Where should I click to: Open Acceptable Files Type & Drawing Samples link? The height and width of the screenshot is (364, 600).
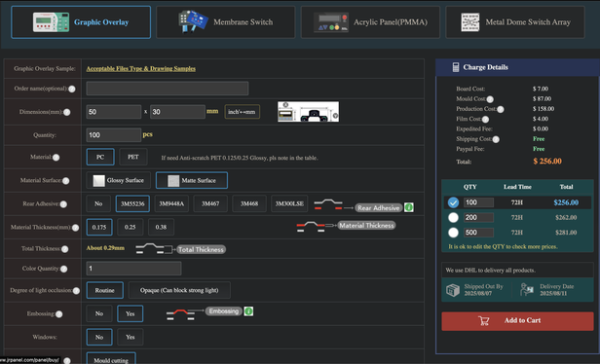coord(141,69)
